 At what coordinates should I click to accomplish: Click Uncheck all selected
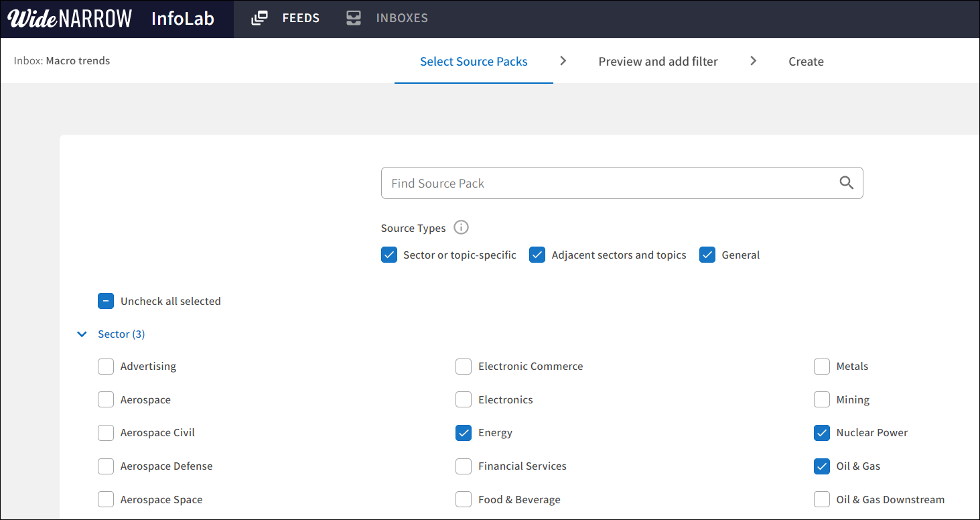[x=106, y=301]
